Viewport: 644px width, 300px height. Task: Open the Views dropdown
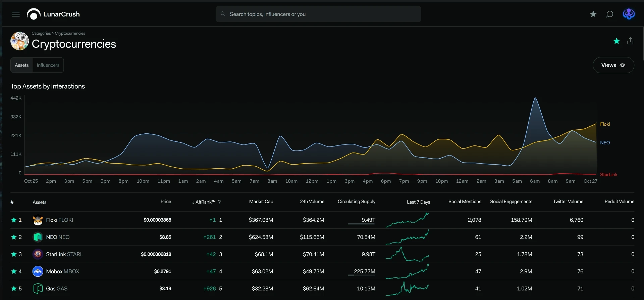(613, 65)
